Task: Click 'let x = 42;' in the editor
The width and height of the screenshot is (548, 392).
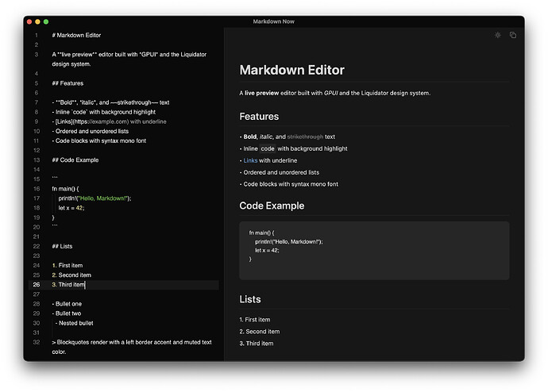Action: point(71,208)
